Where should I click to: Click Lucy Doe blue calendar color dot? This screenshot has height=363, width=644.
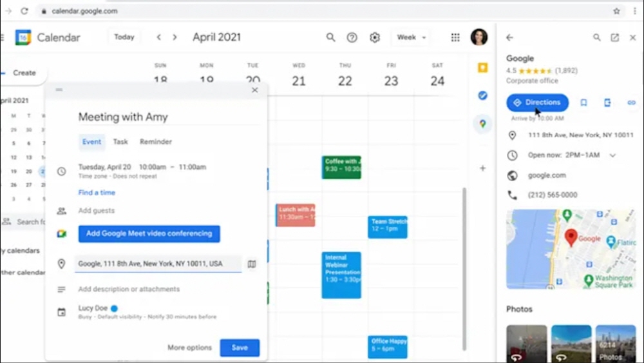pyautogui.click(x=114, y=308)
